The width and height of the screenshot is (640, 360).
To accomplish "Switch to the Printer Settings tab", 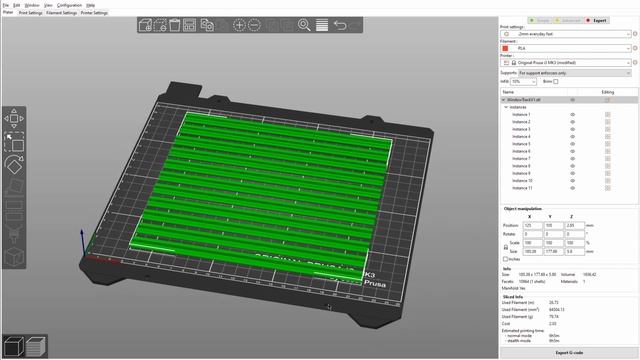I will pyautogui.click(x=94, y=13).
